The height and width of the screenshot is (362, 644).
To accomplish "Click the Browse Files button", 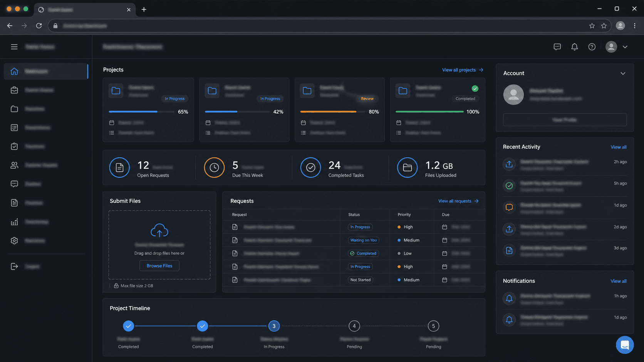I will [159, 266].
